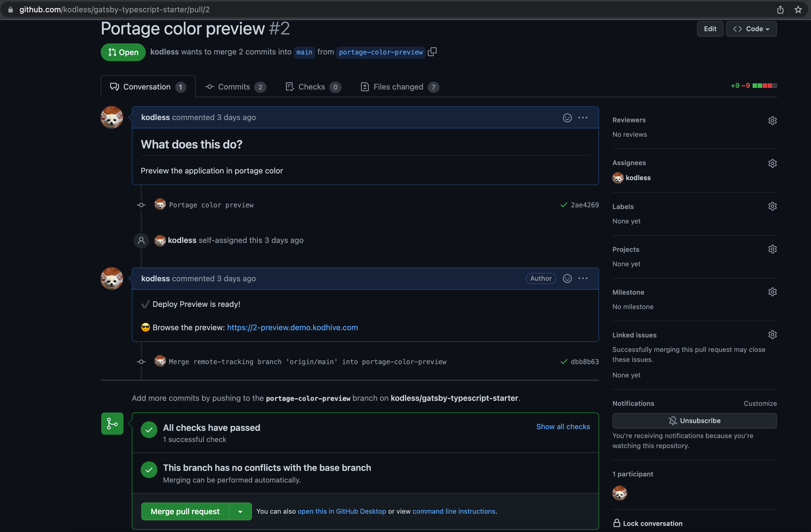Click share icon in browser address bar
Image resolution: width=811 pixels, height=532 pixels.
780,9
